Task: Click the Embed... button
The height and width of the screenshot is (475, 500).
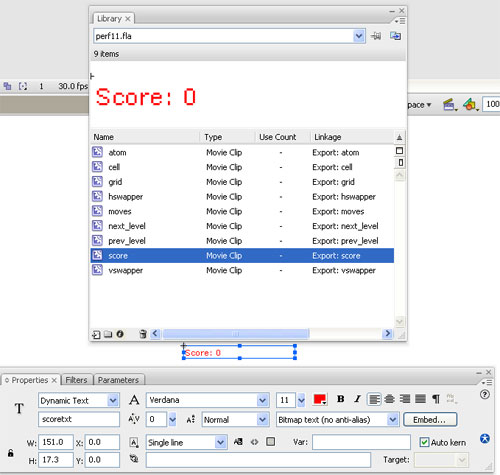Action: (x=430, y=420)
